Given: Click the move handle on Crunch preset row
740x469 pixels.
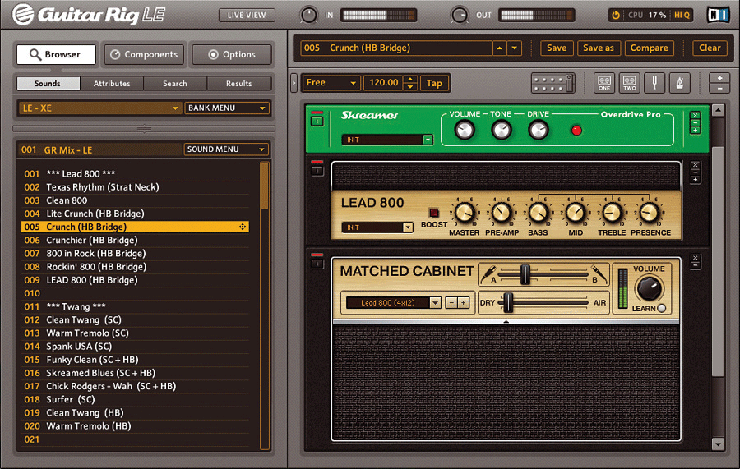Looking at the screenshot, I should (242, 227).
